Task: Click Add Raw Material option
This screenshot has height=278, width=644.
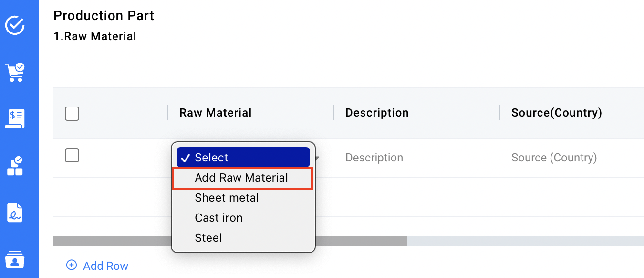Action: [241, 178]
